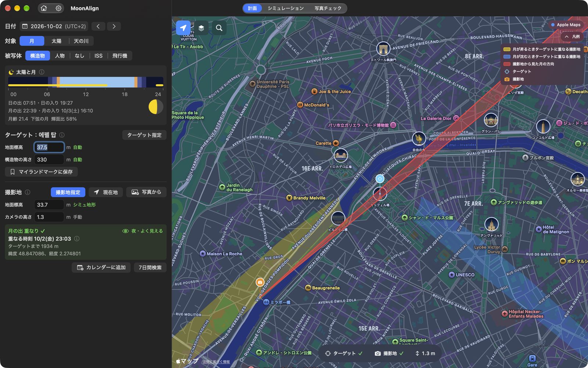
Task: Choose 飛行機 foreground type
Action: point(120,56)
